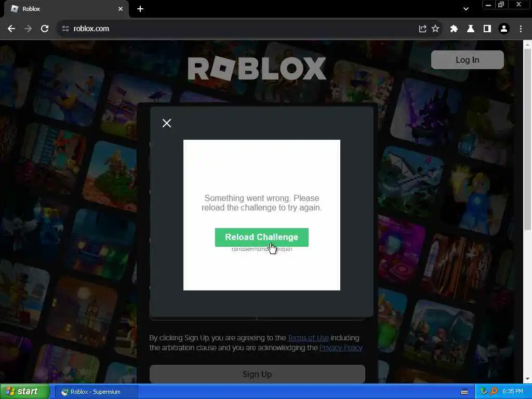Toggle the browser side panel icon

(x=487, y=29)
